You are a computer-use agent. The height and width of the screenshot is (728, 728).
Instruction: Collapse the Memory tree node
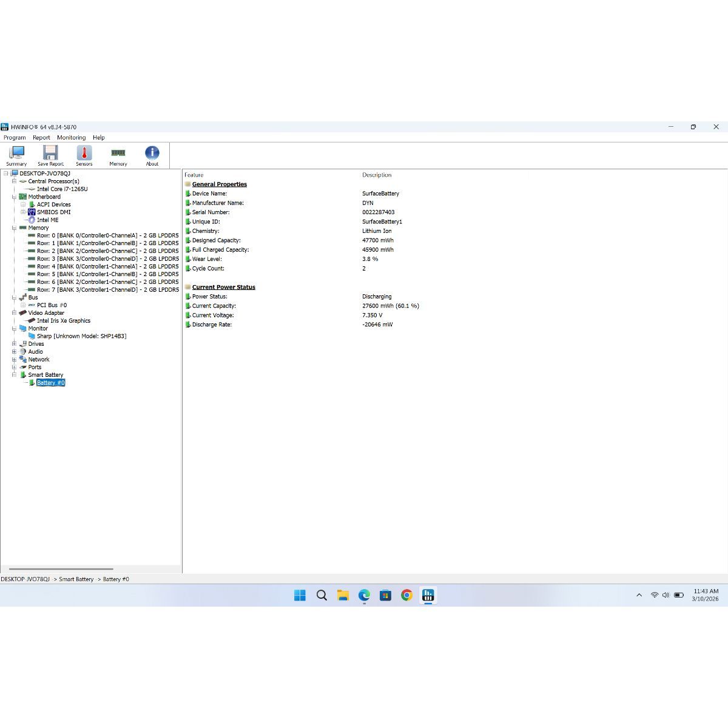point(14,228)
